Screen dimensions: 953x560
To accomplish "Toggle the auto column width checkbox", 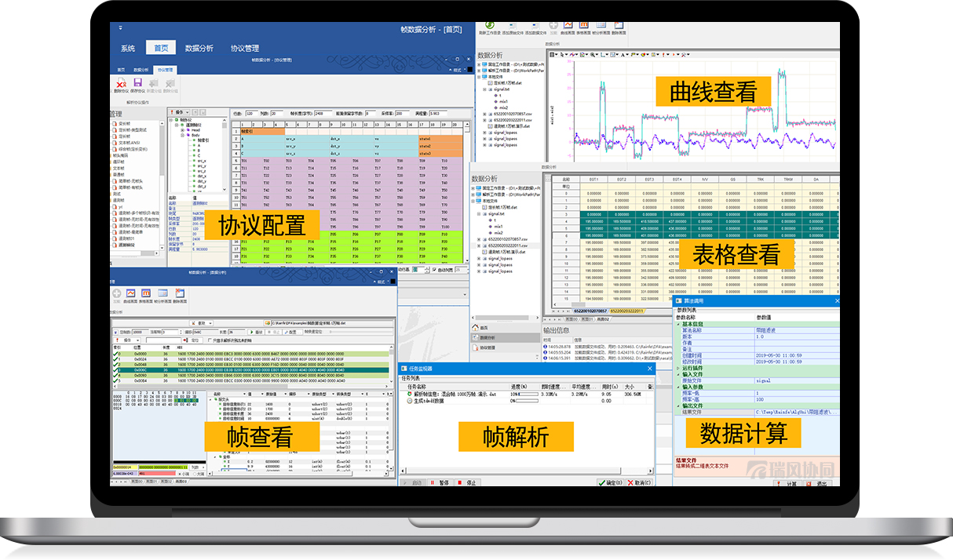I will [435, 270].
